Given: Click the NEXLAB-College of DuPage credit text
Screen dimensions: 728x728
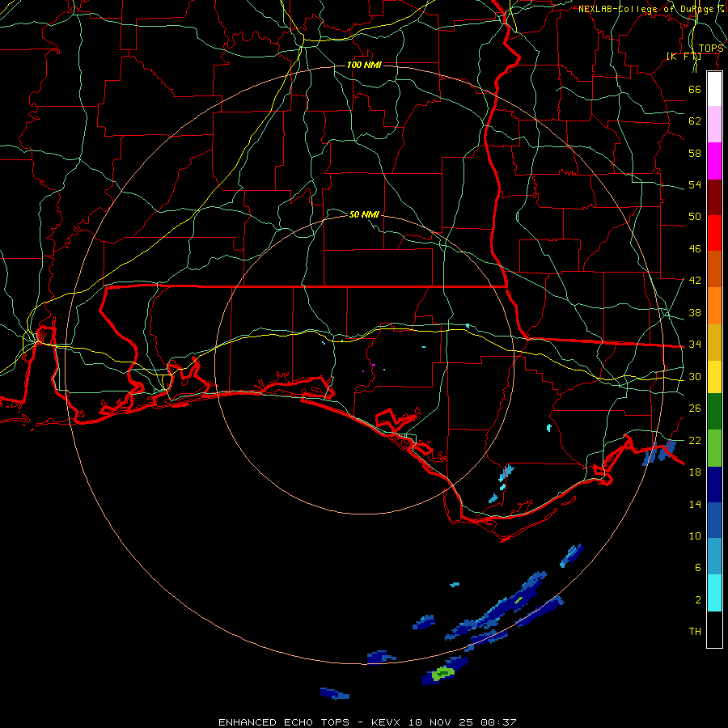Looking at the screenshot, I should coord(650,9).
